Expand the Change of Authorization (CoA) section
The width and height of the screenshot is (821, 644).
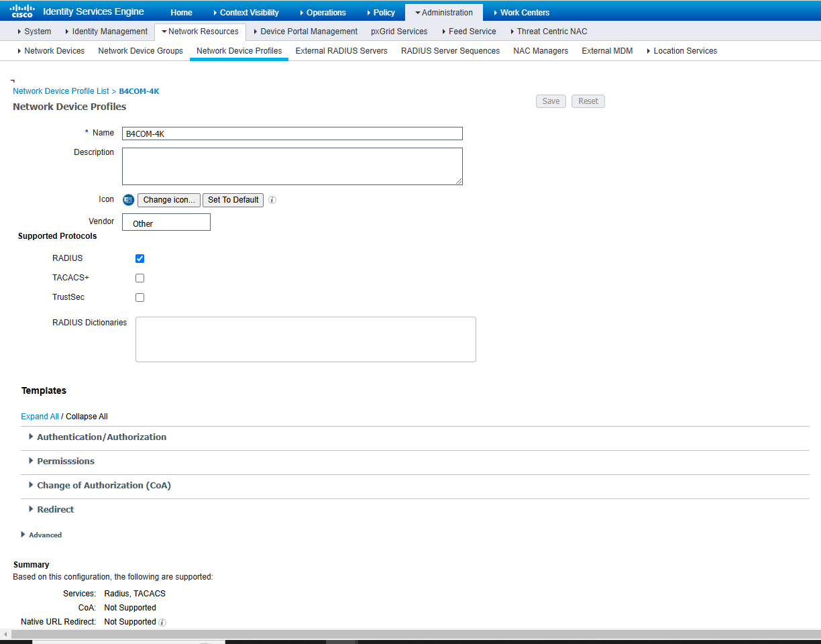pyautogui.click(x=103, y=485)
